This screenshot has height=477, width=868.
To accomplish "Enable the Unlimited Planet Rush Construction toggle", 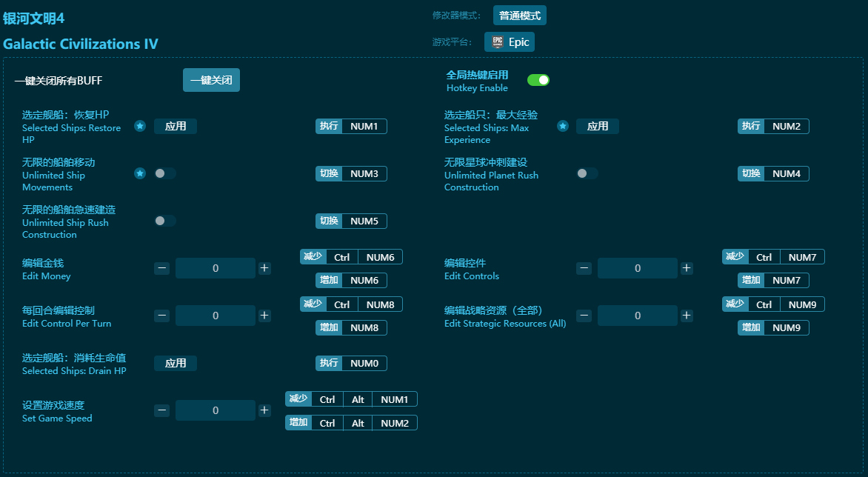I will [587, 173].
